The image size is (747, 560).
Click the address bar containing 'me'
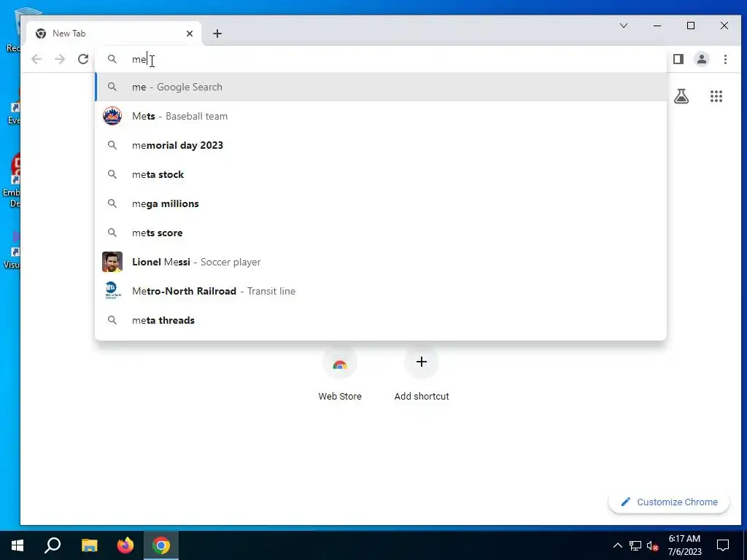pos(381,59)
